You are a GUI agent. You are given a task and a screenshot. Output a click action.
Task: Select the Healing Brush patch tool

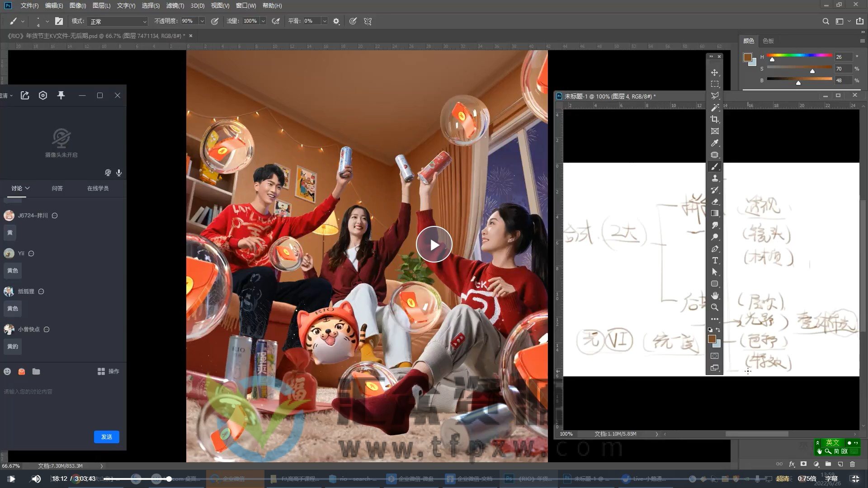(714, 155)
